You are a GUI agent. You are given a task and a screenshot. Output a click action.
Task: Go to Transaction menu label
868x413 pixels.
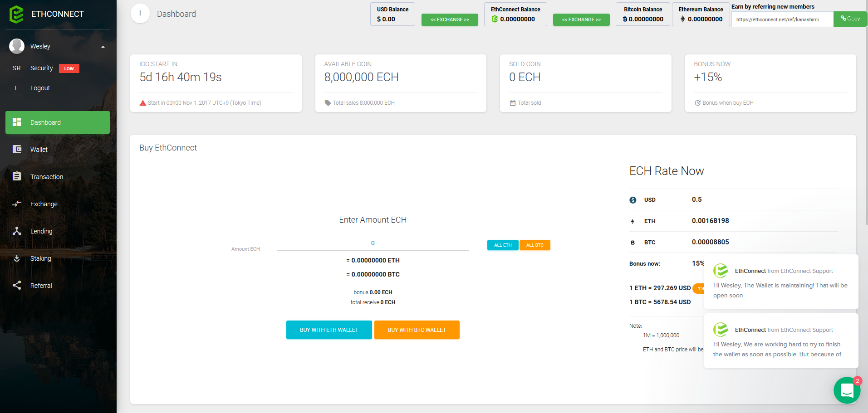[x=47, y=177]
